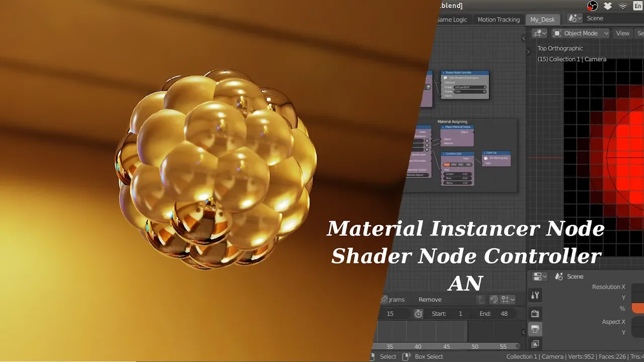Click the Blue value field in Combine Color

(x=457, y=178)
